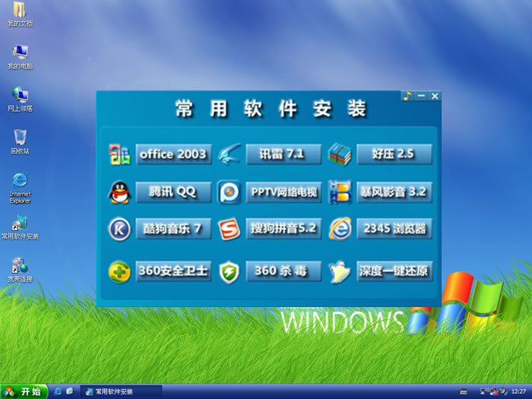Install 迅雷 7.1 via its button
This screenshot has height=399, width=532.
[x=283, y=154]
